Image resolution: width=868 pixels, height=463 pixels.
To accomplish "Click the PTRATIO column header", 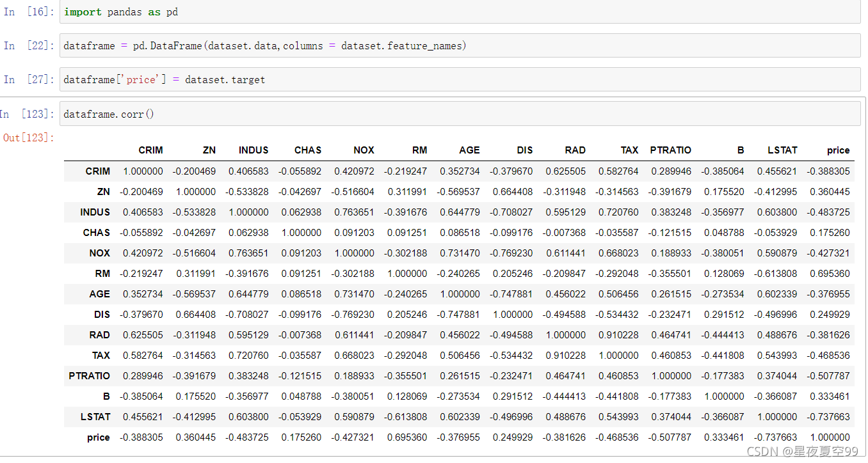I will 671,150.
